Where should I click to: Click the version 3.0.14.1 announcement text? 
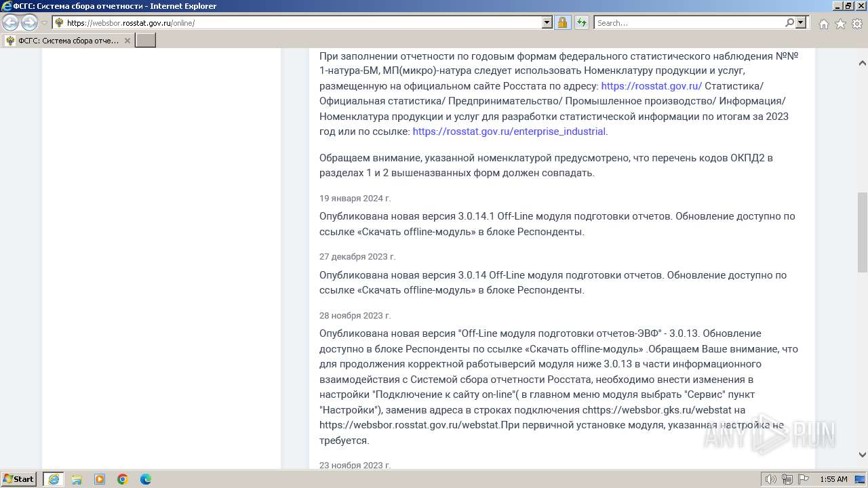(x=557, y=224)
